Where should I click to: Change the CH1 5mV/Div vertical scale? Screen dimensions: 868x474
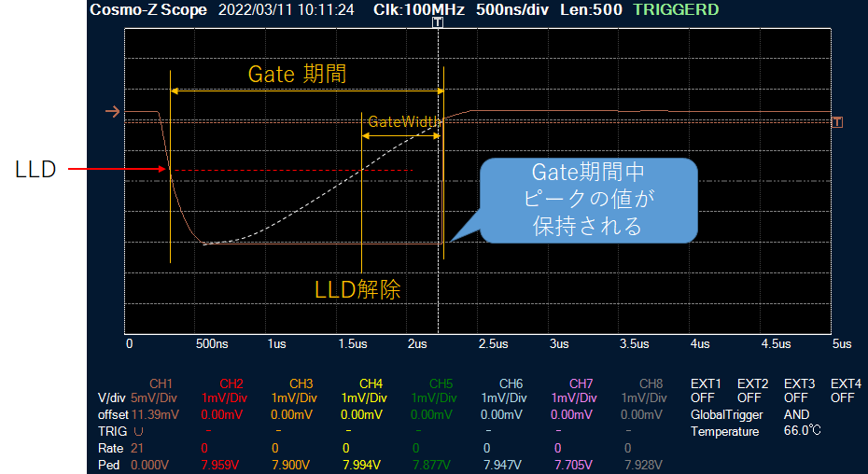(x=153, y=397)
